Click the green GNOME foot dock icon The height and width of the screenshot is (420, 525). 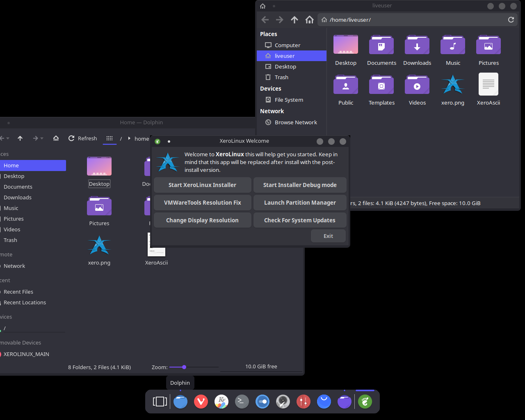click(365, 402)
